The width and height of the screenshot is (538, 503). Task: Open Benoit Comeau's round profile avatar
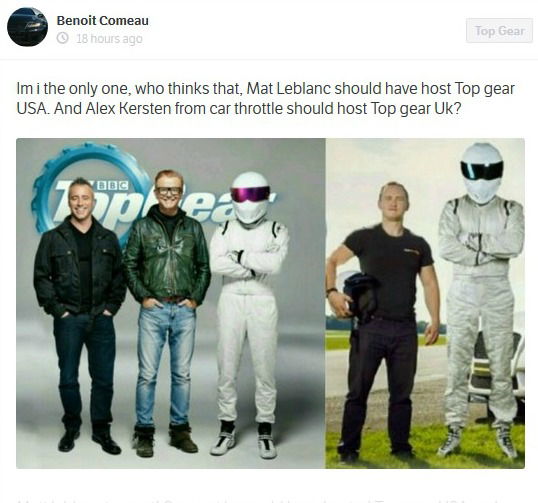click(27, 27)
